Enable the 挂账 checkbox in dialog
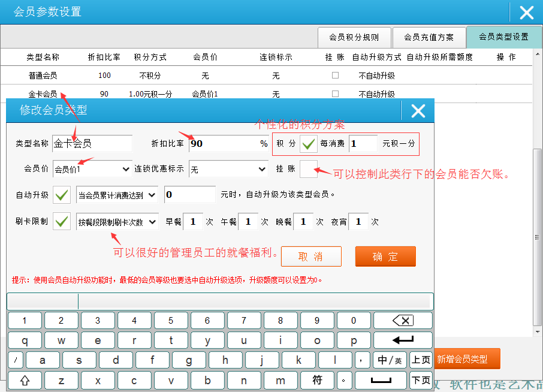Viewport: 543px width, 392px height. (x=309, y=169)
